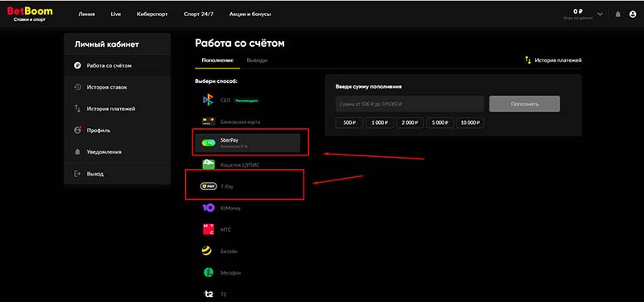Open the Акции и бонусы menu item

coord(250,14)
